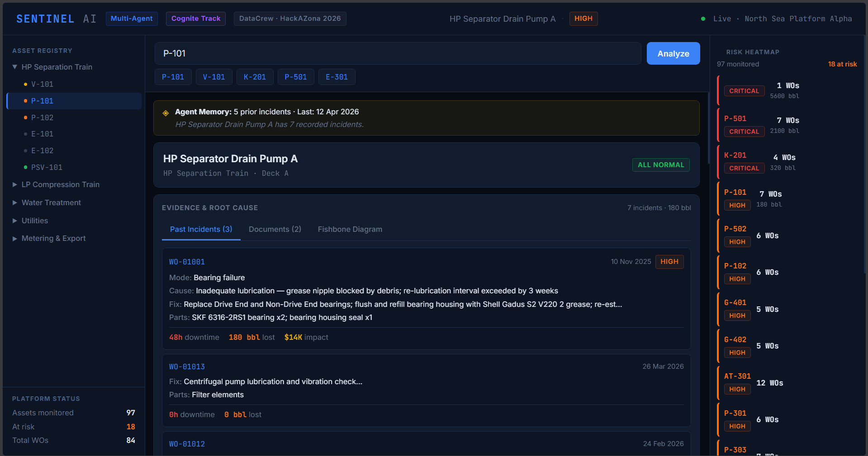Screen dimensions: 868x456
Task: Select PSV-101 in the asset registry
Action: pos(74,167)
